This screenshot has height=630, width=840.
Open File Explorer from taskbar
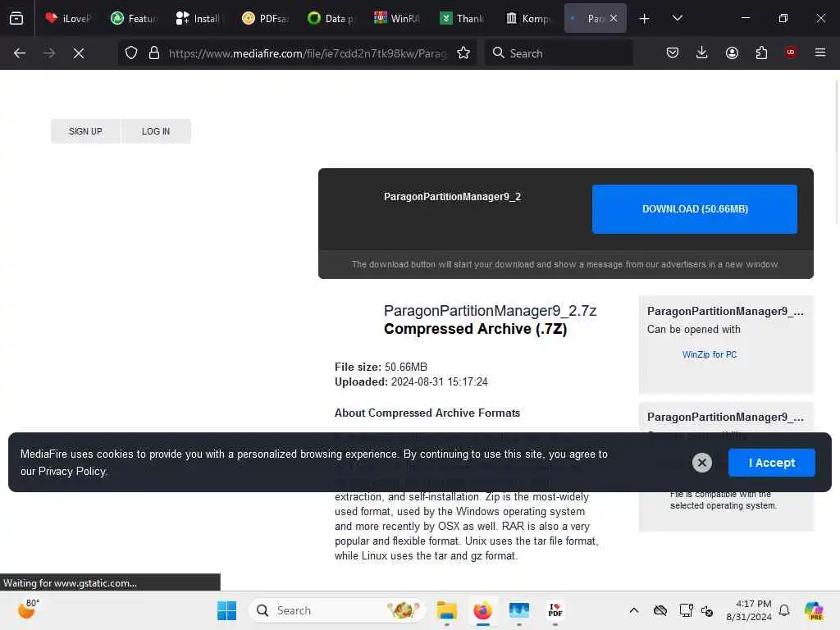445,610
